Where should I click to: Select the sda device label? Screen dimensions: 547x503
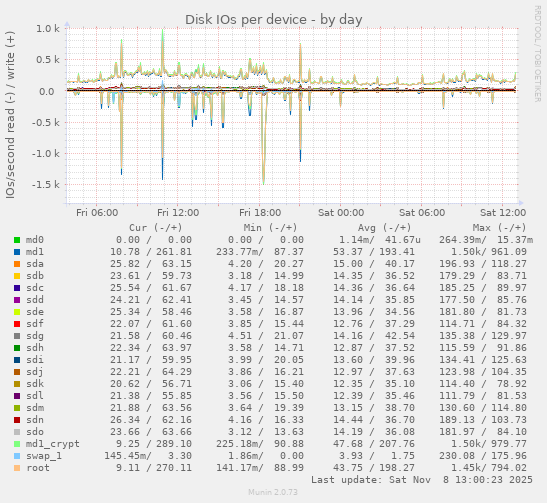click(x=35, y=264)
